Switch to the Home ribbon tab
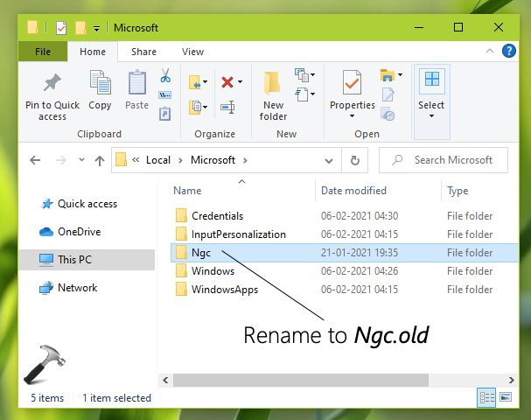This screenshot has height=420, width=531. click(x=93, y=52)
